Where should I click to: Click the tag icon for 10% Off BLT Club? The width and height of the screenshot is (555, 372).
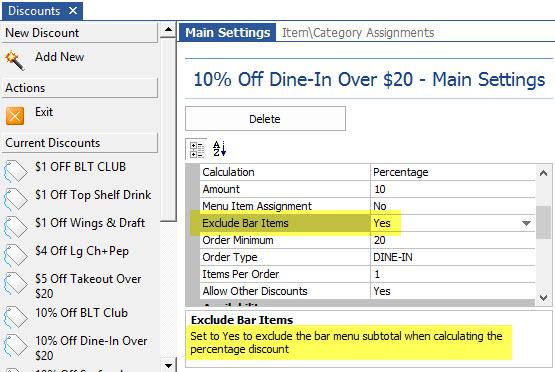(x=15, y=317)
